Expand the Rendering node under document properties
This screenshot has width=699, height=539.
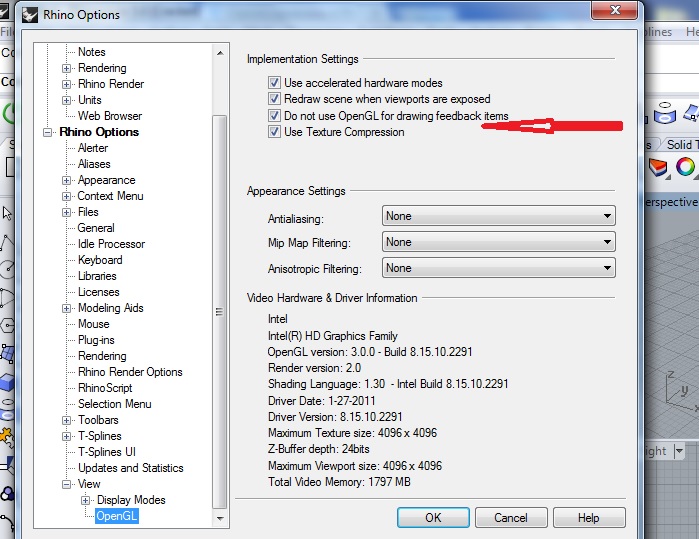pos(66,68)
